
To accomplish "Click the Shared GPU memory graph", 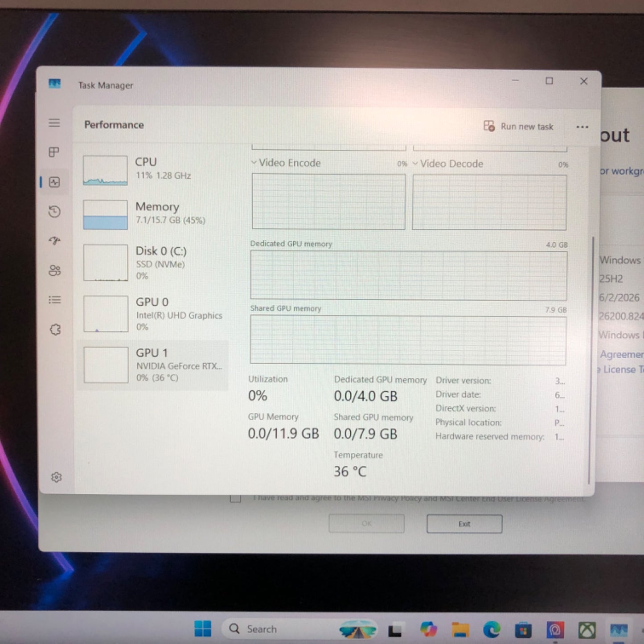I will tap(408, 340).
